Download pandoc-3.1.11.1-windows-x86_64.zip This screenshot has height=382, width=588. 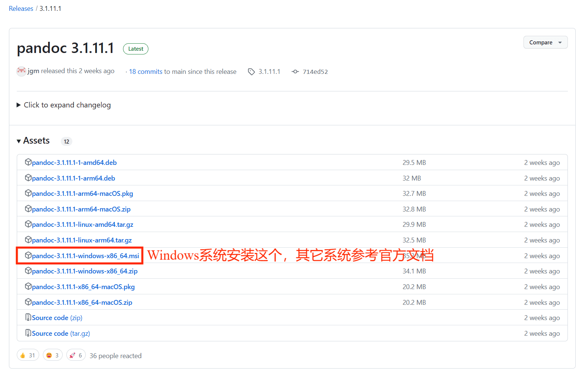[85, 271]
